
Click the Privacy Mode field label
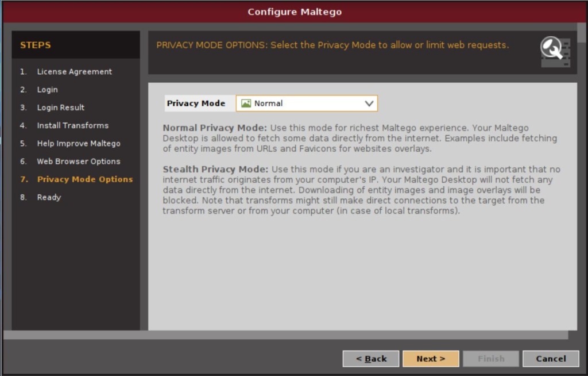pyautogui.click(x=196, y=103)
